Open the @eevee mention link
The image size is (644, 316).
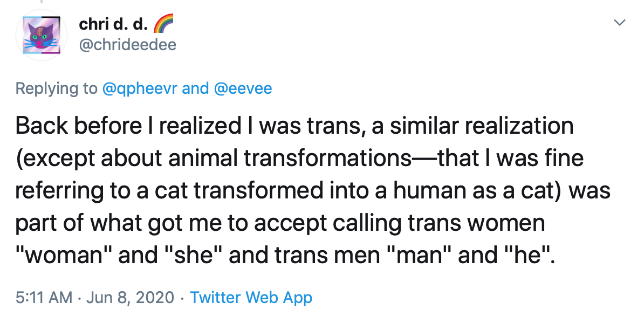click(x=242, y=88)
